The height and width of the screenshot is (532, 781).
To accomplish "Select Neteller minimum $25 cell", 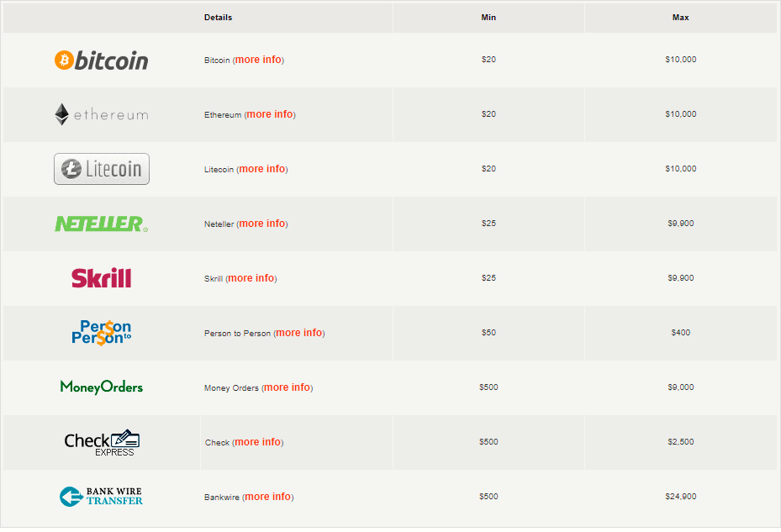I will pyautogui.click(x=488, y=224).
